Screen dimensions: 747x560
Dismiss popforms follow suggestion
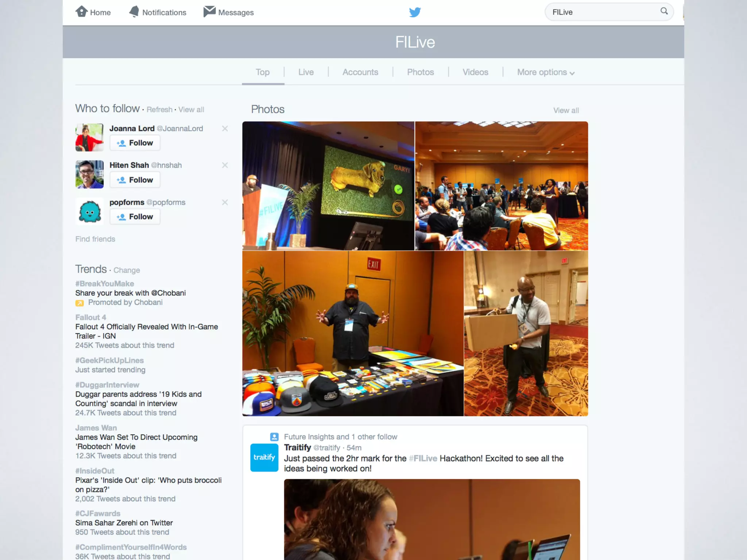pyautogui.click(x=225, y=202)
